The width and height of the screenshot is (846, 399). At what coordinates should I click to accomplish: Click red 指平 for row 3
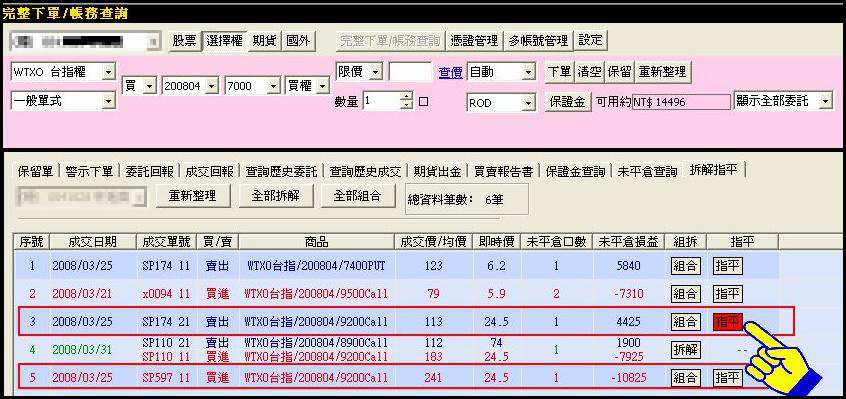[x=727, y=322]
